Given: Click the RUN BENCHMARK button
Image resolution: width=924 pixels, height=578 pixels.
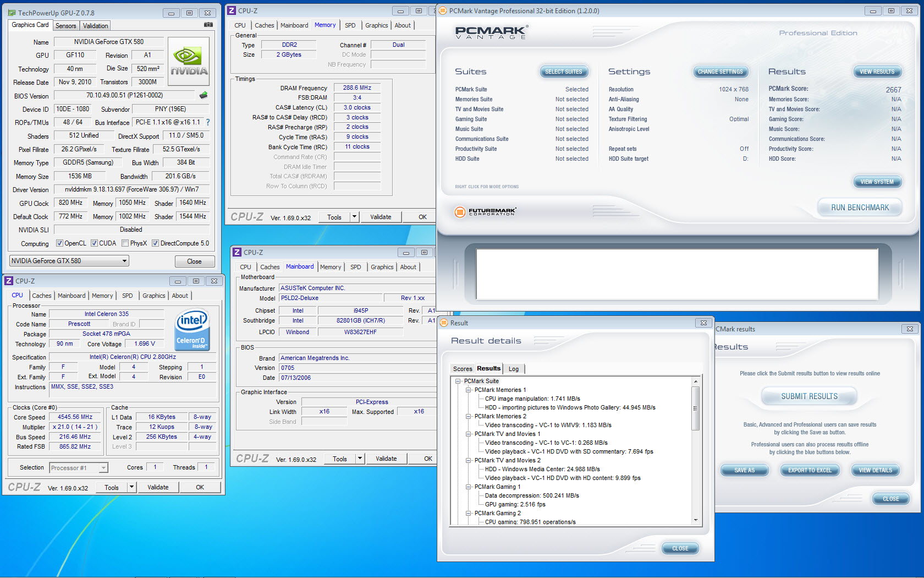Looking at the screenshot, I should pos(860,208).
